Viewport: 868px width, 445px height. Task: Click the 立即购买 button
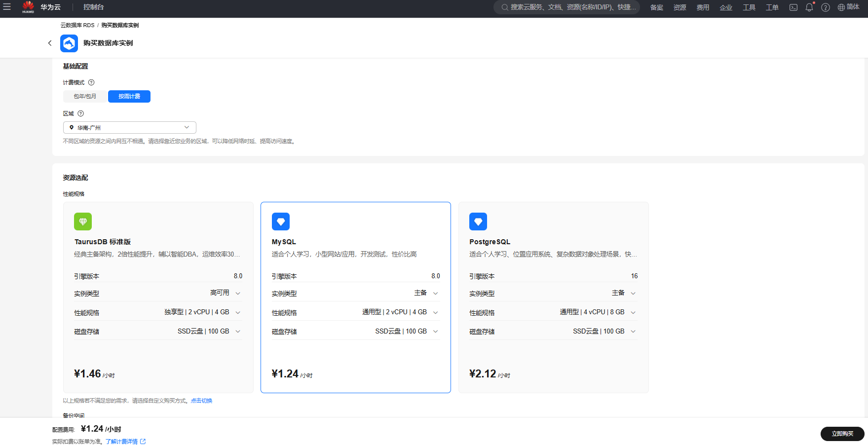point(842,434)
